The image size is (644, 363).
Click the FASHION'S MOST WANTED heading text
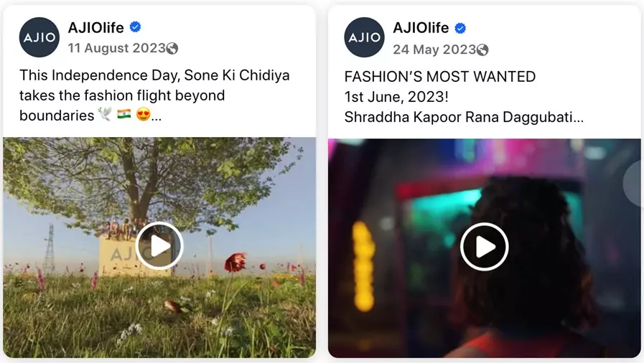point(440,77)
